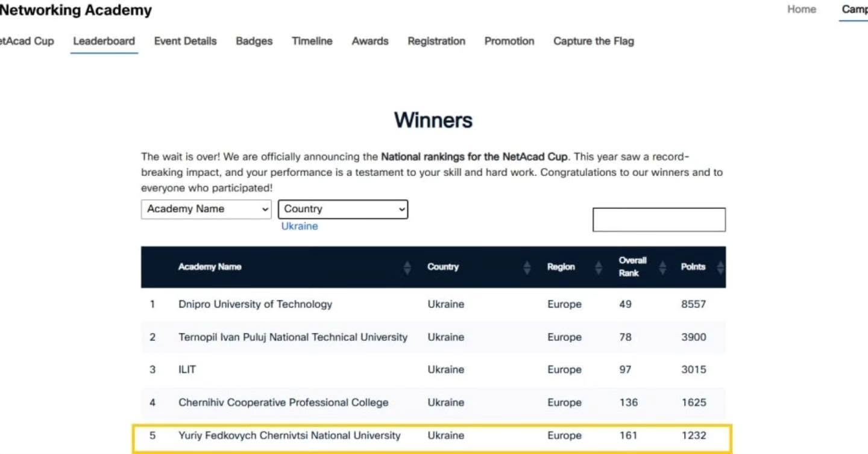Click Region cell in ILIT row
Image resolution: width=868 pixels, height=454 pixels.
pyautogui.click(x=564, y=370)
